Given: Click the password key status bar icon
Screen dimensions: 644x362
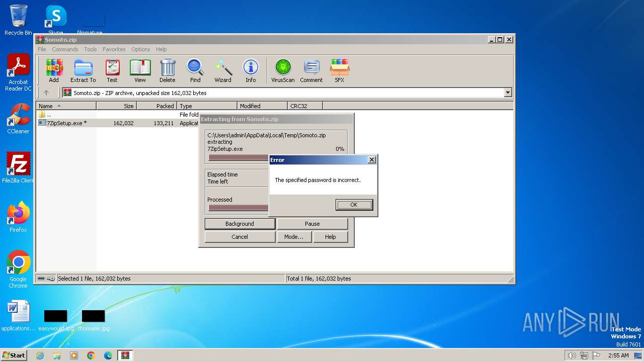Looking at the screenshot, I should 51,279.
